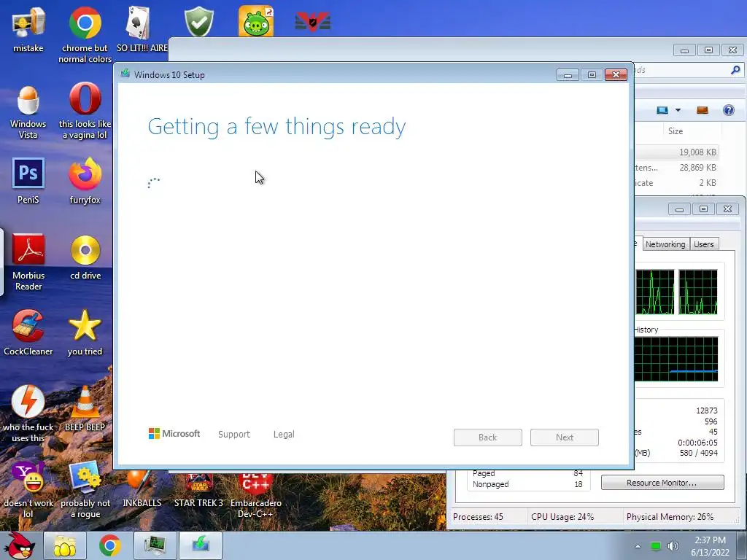Image resolution: width=747 pixels, height=560 pixels.
Task: Open the Photoshop 'PeniS' desktop icon
Action: pyautogui.click(x=28, y=181)
